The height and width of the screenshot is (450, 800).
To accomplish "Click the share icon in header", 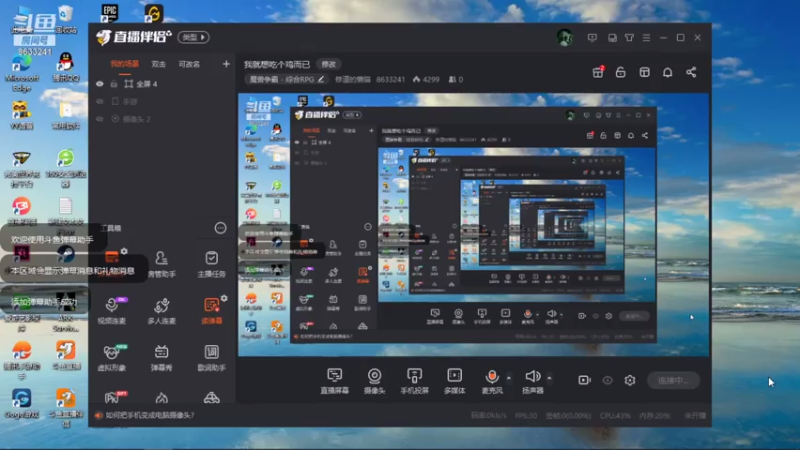I will coord(691,72).
